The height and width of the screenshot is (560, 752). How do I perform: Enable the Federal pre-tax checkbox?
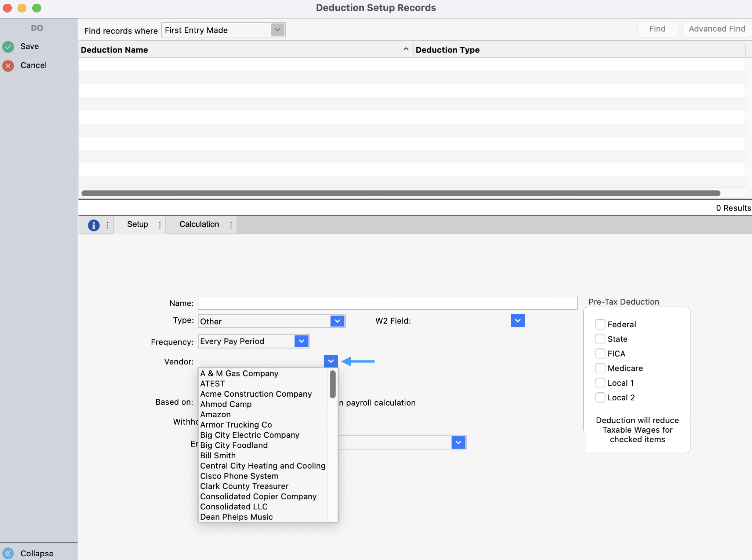pos(600,324)
